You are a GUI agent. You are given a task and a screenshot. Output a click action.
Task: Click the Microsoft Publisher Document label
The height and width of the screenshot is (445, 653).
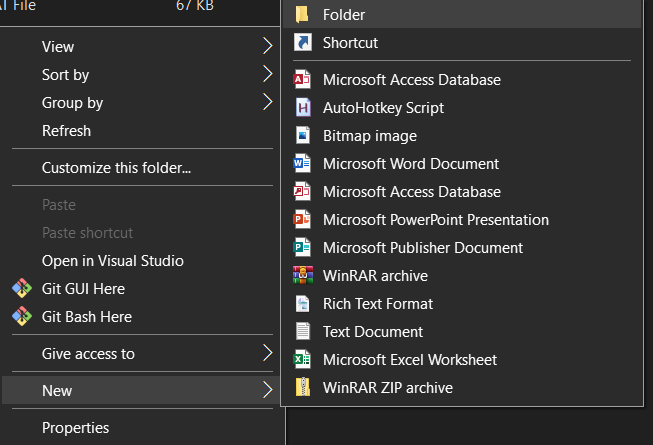click(423, 248)
